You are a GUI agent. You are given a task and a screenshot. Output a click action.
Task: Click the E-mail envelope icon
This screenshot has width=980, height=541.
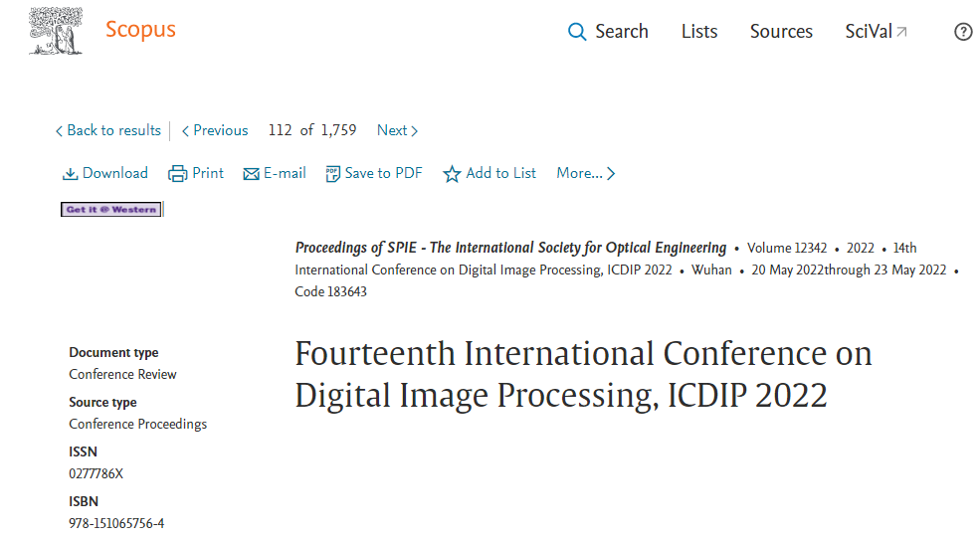point(252,174)
